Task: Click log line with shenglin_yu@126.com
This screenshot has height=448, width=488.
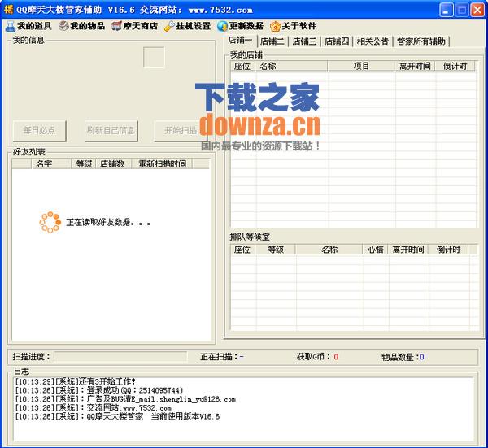Action: (125, 399)
